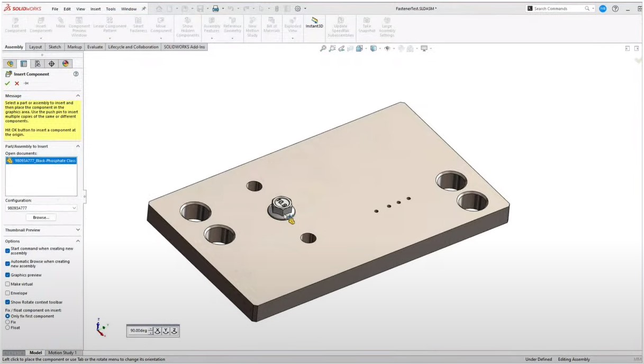Select the Float radio button
This screenshot has height=364, width=644.
click(7, 327)
